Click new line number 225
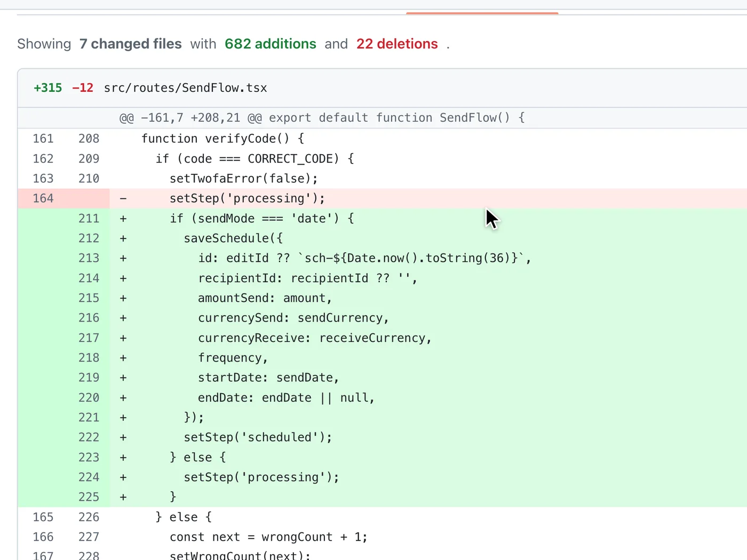 pos(89,497)
